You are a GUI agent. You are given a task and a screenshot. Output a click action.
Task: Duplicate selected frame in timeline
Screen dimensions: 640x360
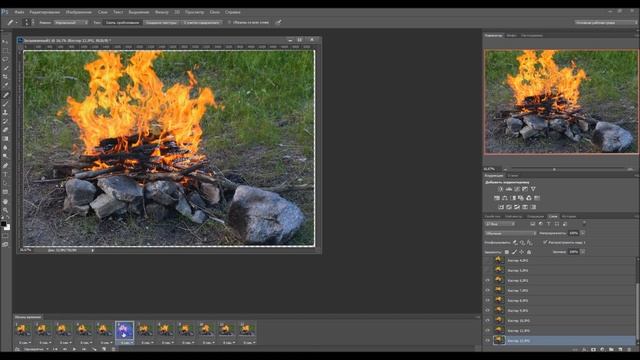(104, 349)
